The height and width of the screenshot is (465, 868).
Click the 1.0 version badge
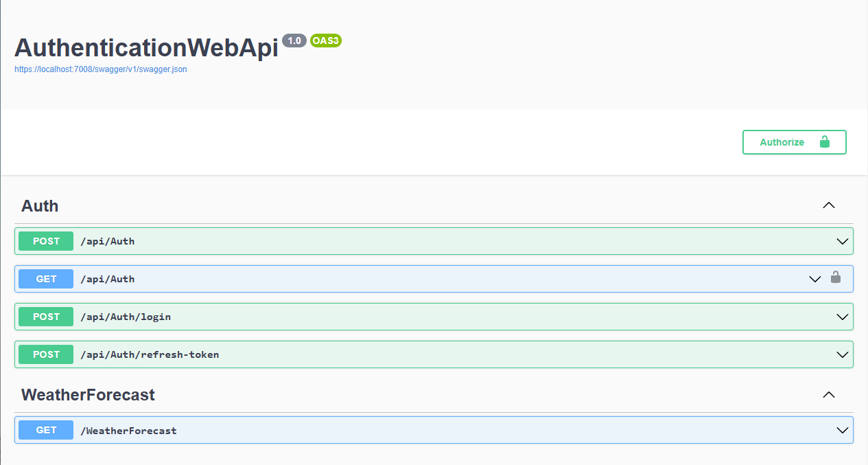coord(294,41)
